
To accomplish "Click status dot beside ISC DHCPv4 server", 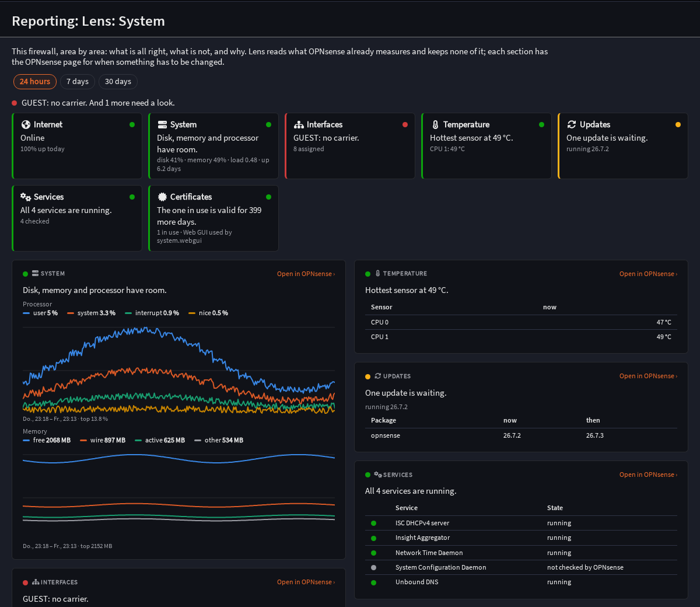I will coord(373,523).
